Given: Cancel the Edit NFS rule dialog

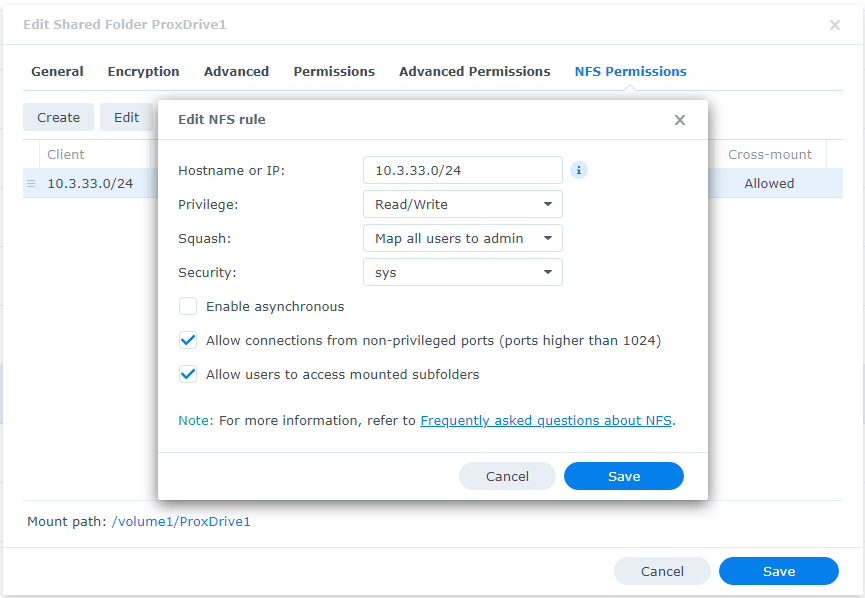Looking at the screenshot, I should point(507,477).
